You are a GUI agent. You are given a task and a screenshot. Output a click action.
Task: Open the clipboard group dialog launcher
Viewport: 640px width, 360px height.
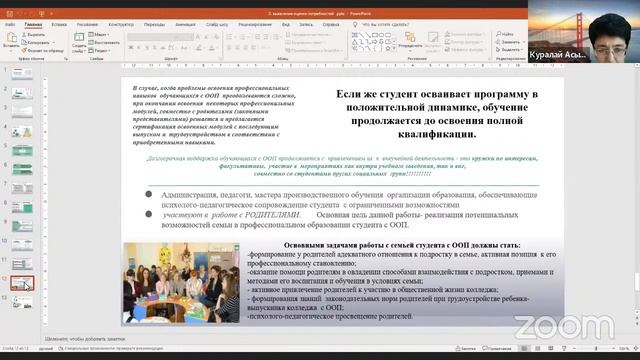coord(66,59)
